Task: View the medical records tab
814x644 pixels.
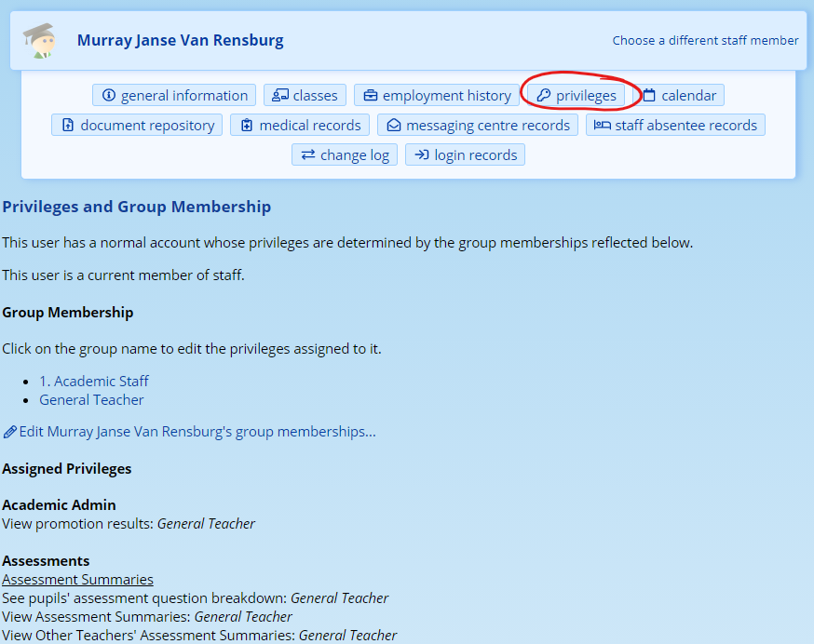Action: (x=300, y=126)
